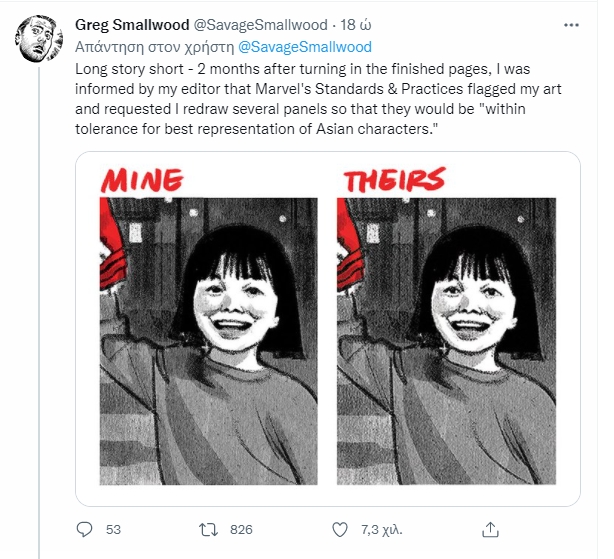Image resolution: width=614 pixels, height=559 pixels.
Task: Click the "Απάντηση στον χρήστη" reply label
Action: coord(155,46)
